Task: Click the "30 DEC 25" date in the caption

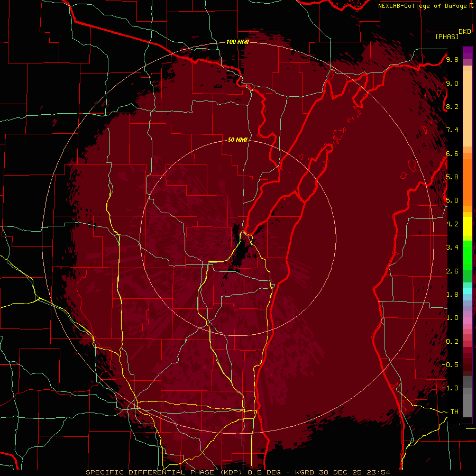Action: pyautogui.click(x=341, y=472)
